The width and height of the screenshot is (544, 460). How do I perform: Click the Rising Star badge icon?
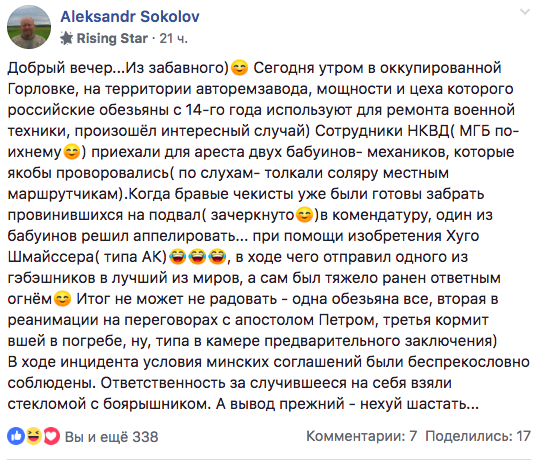pos(66,38)
